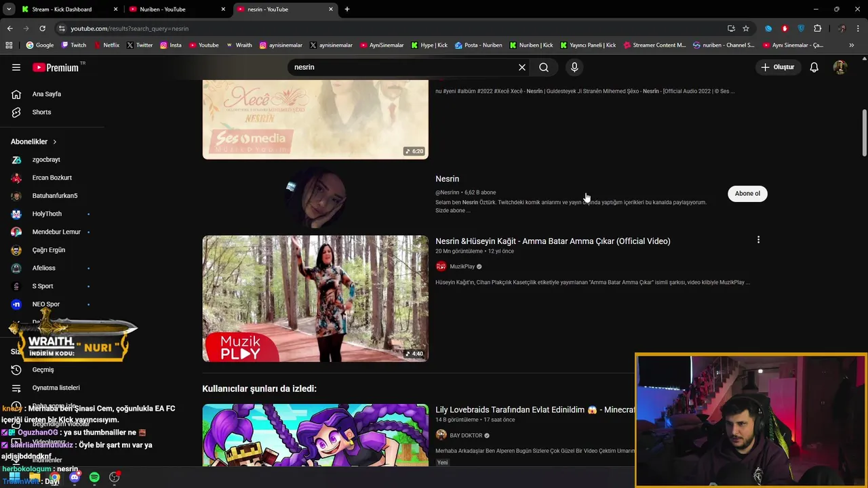Screen dimensions: 868x488
Task: Open the YouTube hamburger guide menu
Action: pyautogui.click(x=16, y=67)
